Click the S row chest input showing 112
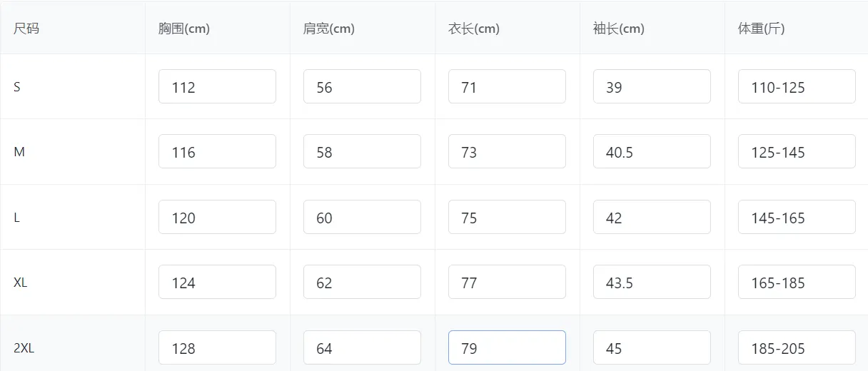Screen dimensions: 868x371 tap(217, 86)
